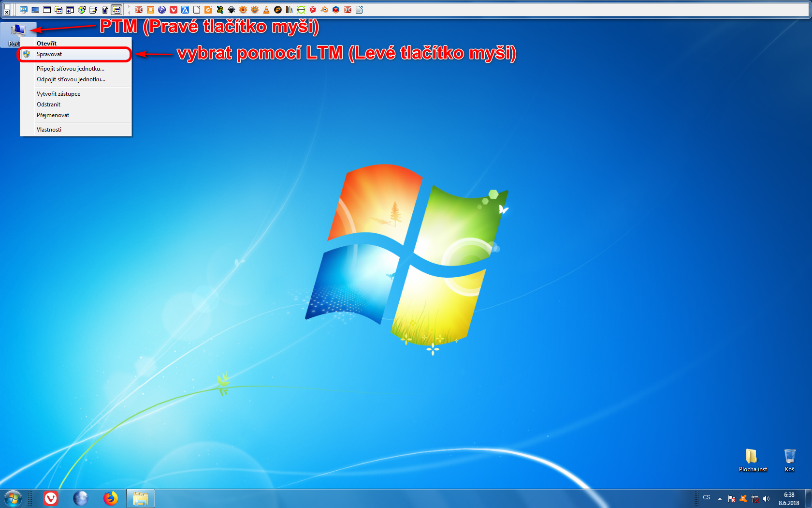This screenshot has height=508, width=812.
Task: Open Inkscape black icon in top toolbar
Action: click(232, 10)
